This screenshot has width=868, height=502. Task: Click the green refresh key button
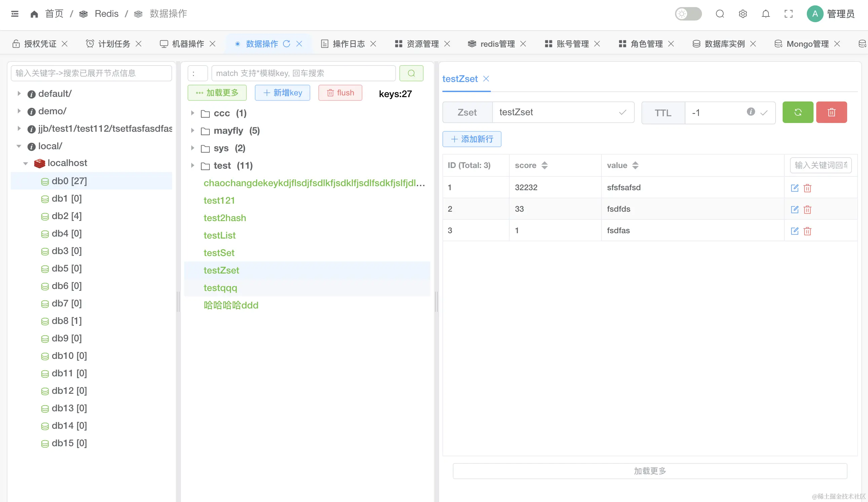[x=797, y=112]
